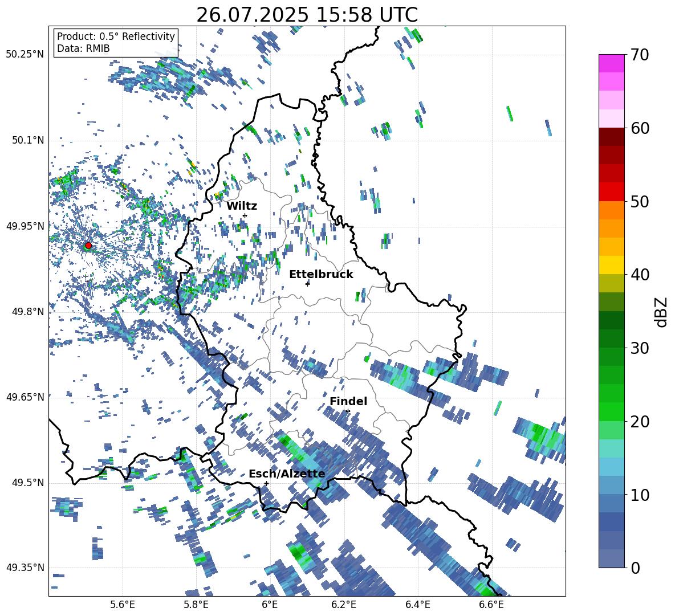The width and height of the screenshot is (675, 616).
Task: Click the dBZ colorbar axis label
Action: coord(662,312)
